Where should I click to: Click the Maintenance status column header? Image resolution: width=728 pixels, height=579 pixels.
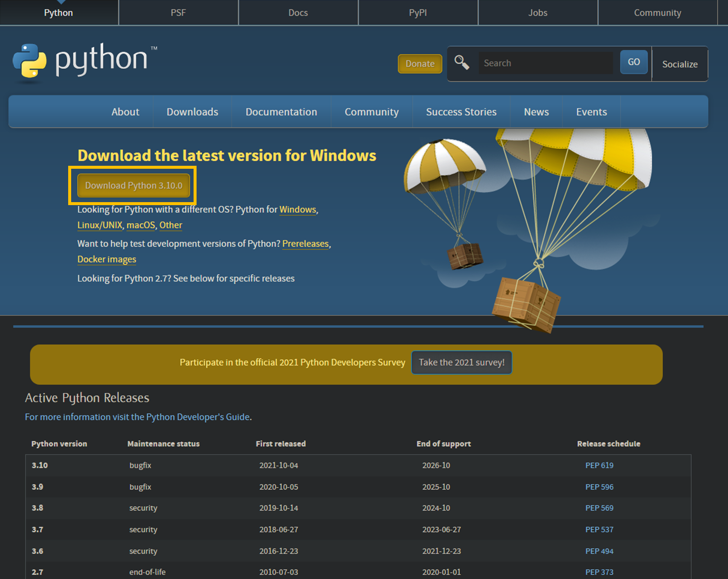click(163, 444)
